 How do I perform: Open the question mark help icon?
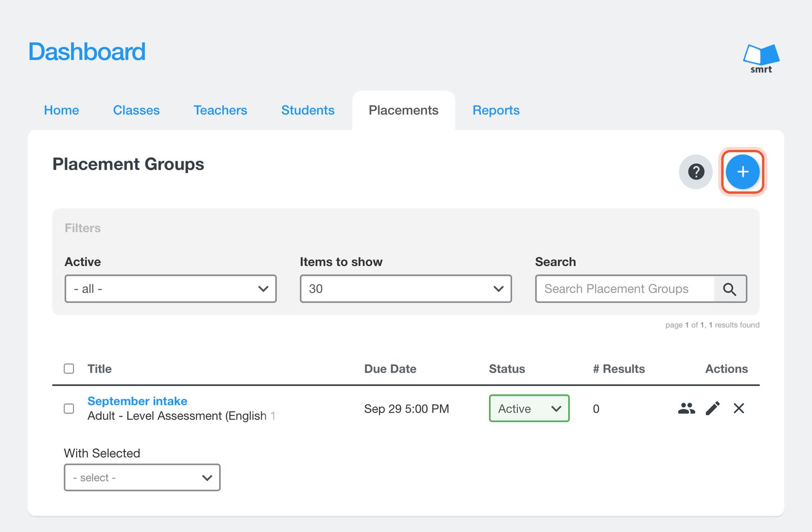point(696,172)
